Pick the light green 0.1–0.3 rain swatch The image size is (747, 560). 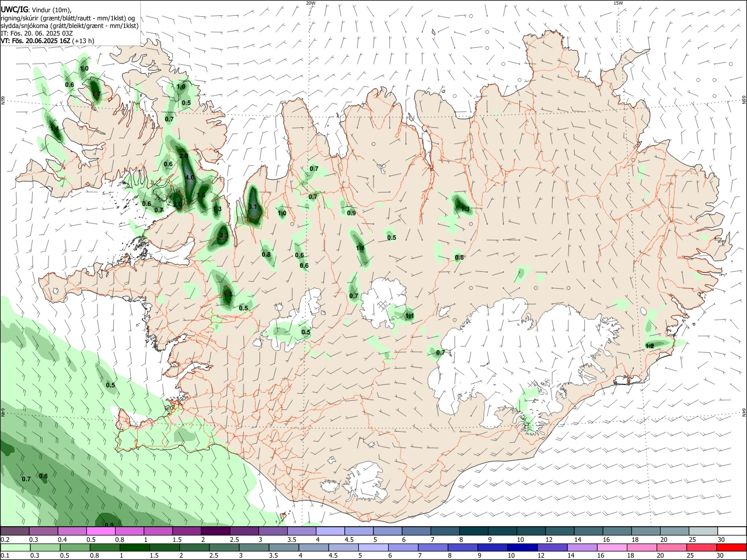pos(15,548)
